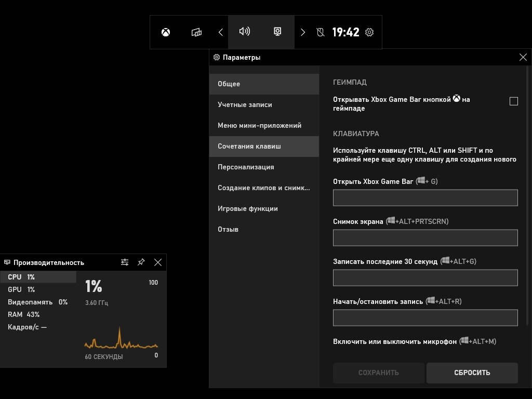Focus the Снимок экрана shortcut field
The width and height of the screenshot is (532, 399).
point(425,238)
